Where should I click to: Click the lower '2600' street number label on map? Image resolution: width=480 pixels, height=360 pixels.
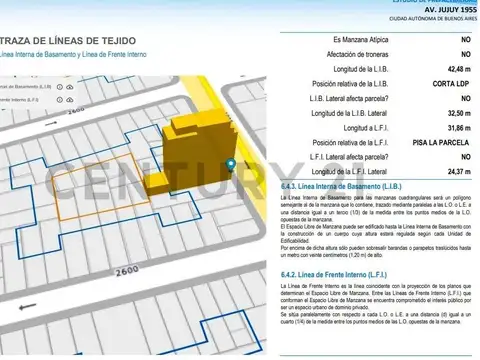pos(127,270)
